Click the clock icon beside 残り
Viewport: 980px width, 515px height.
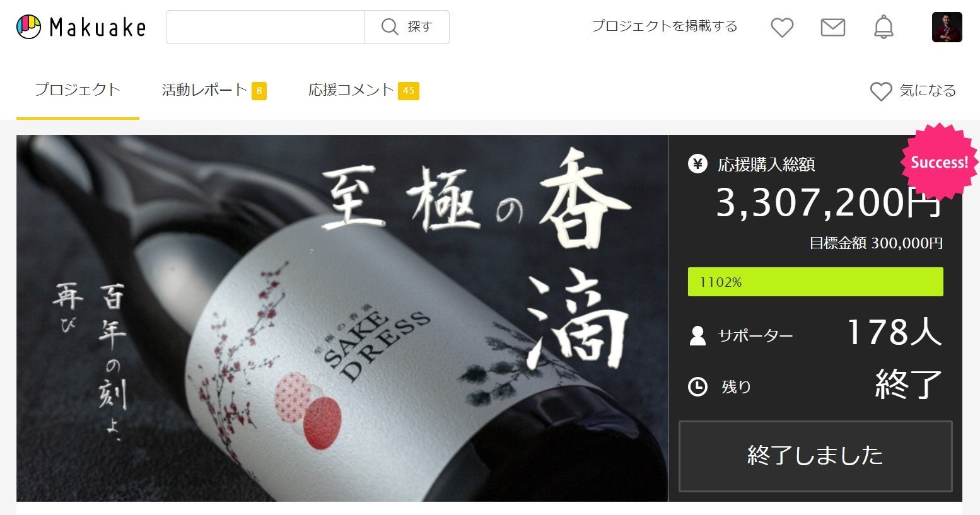pyautogui.click(x=697, y=386)
